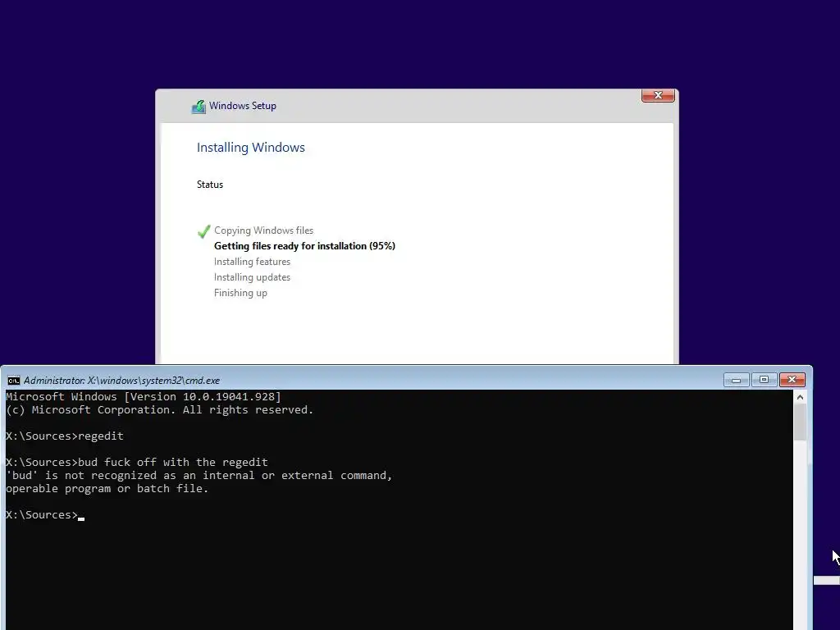Click 'Installing updates' status line

[252, 277]
